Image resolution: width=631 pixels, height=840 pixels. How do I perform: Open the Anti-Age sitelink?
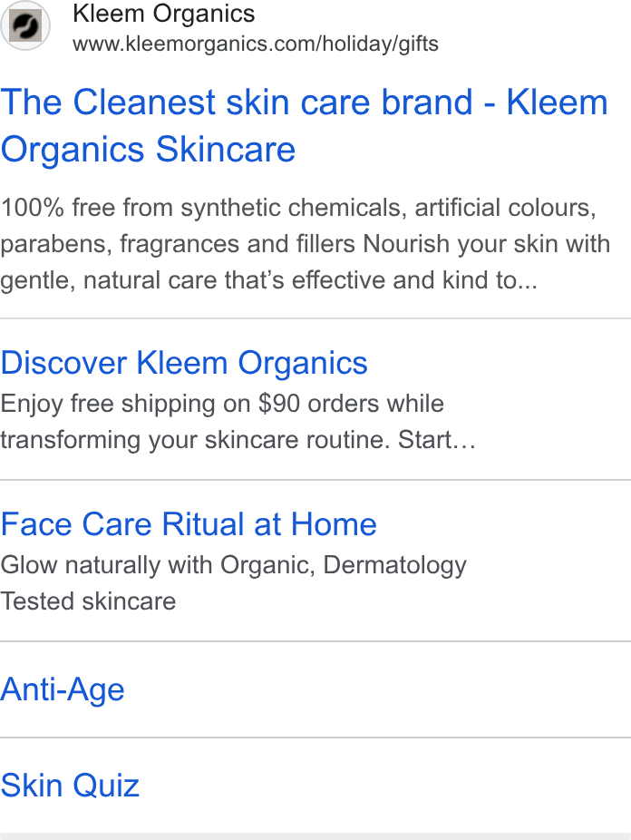point(63,689)
